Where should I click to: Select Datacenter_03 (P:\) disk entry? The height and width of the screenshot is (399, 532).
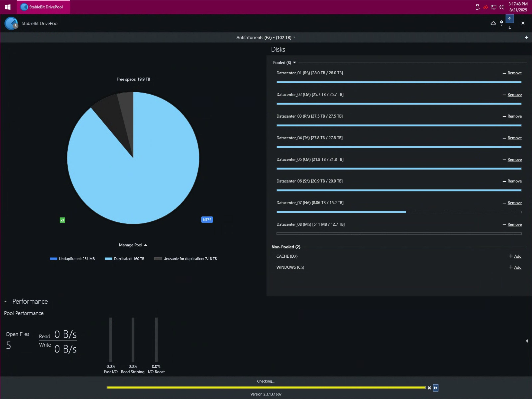coord(310,116)
